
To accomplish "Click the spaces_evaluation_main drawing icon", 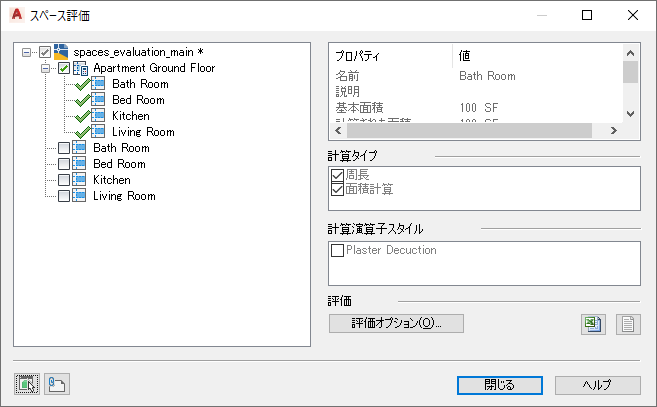I will 62,52.
